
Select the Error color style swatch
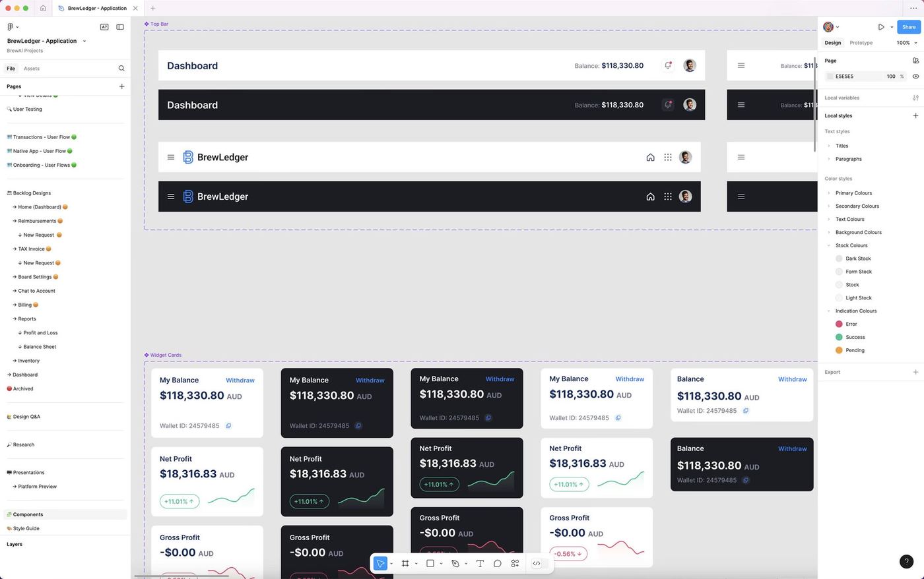(x=839, y=324)
